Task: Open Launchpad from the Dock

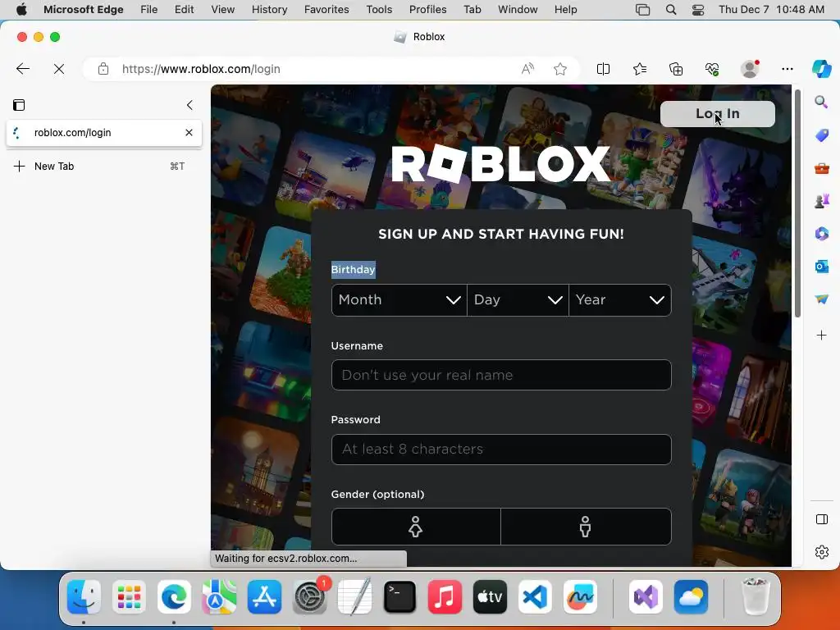Action: pos(129,597)
